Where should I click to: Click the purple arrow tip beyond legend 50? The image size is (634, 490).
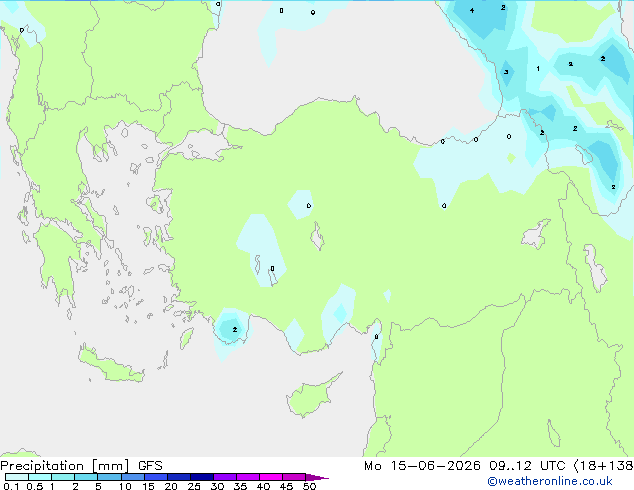pos(317,477)
